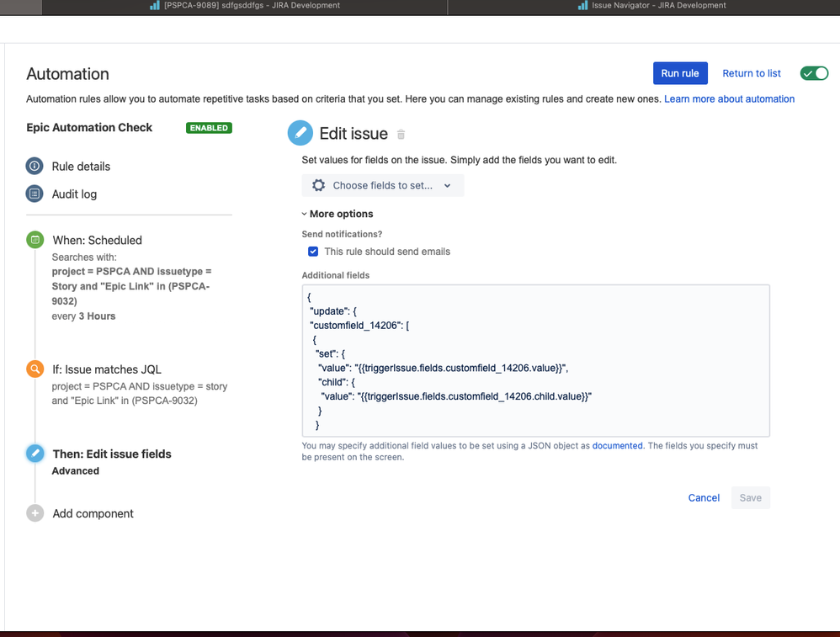The height and width of the screenshot is (637, 840).
Task: Click the Advanced label under Edit issue fields
Action: click(76, 471)
